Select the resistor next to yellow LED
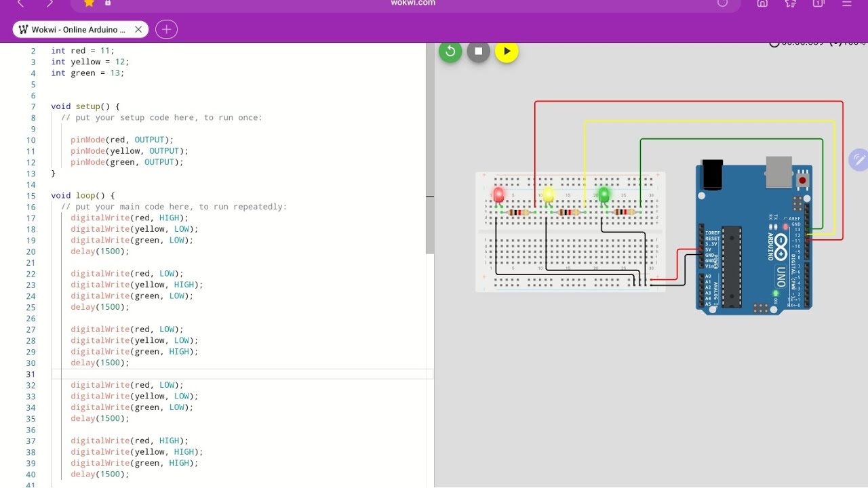 click(568, 212)
